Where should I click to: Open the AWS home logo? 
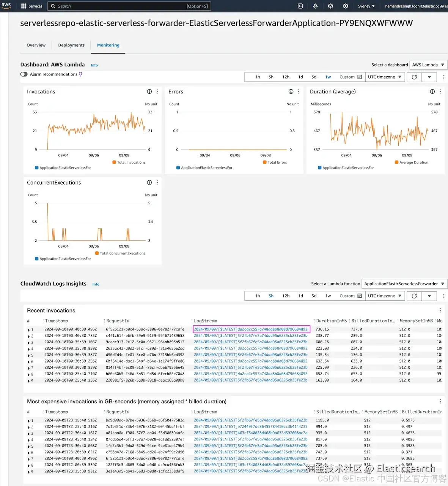point(6,5)
